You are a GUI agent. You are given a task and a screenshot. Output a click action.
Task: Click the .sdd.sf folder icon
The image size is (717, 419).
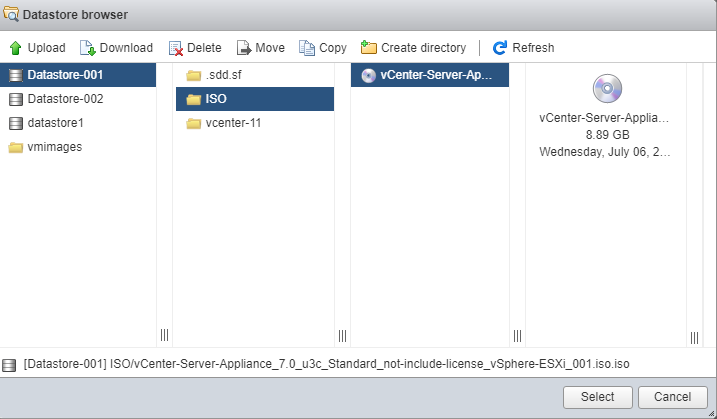click(x=194, y=75)
